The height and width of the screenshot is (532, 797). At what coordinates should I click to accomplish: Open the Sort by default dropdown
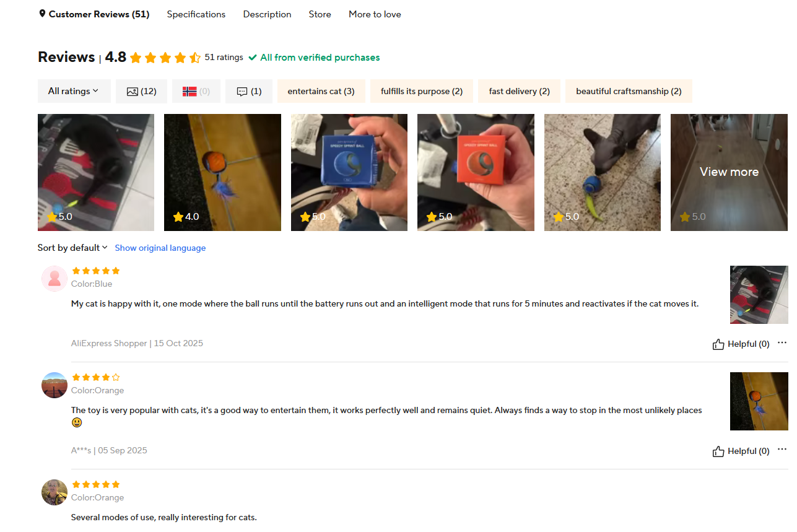coord(72,248)
